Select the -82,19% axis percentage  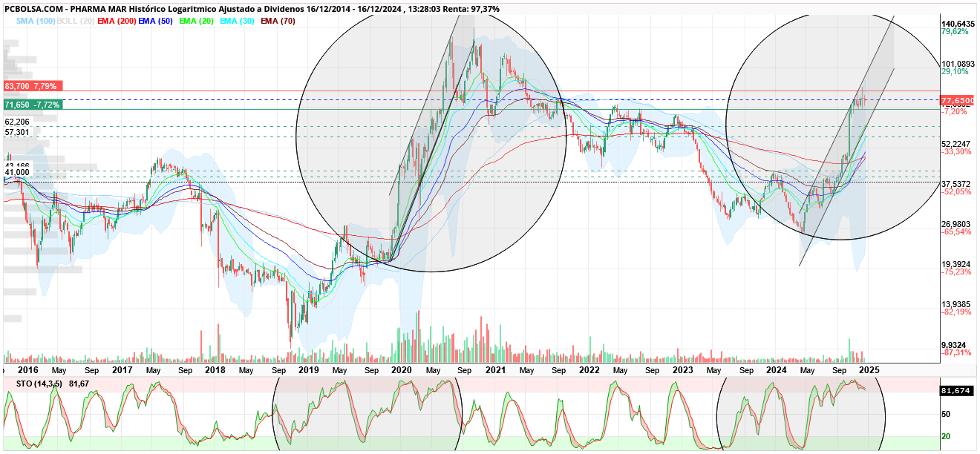click(x=955, y=312)
